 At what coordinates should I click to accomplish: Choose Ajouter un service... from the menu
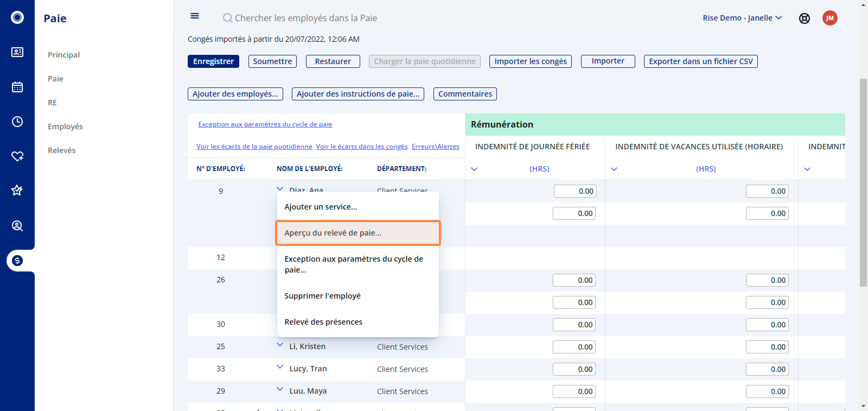(358, 207)
